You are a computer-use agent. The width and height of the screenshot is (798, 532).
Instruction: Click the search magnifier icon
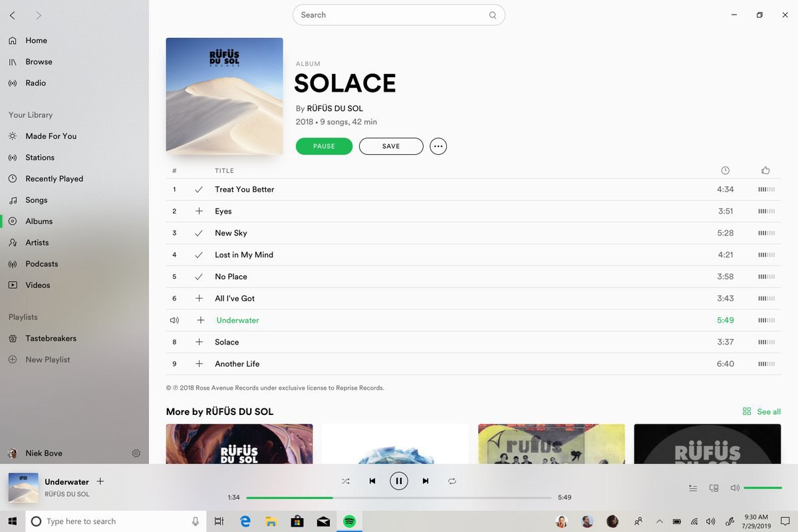tap(493, 15)
